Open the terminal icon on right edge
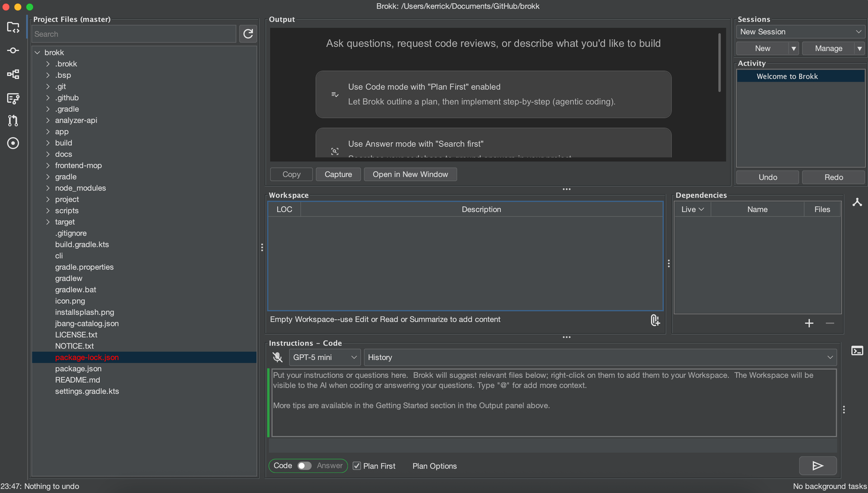868x493 pixels. [857, 351]
